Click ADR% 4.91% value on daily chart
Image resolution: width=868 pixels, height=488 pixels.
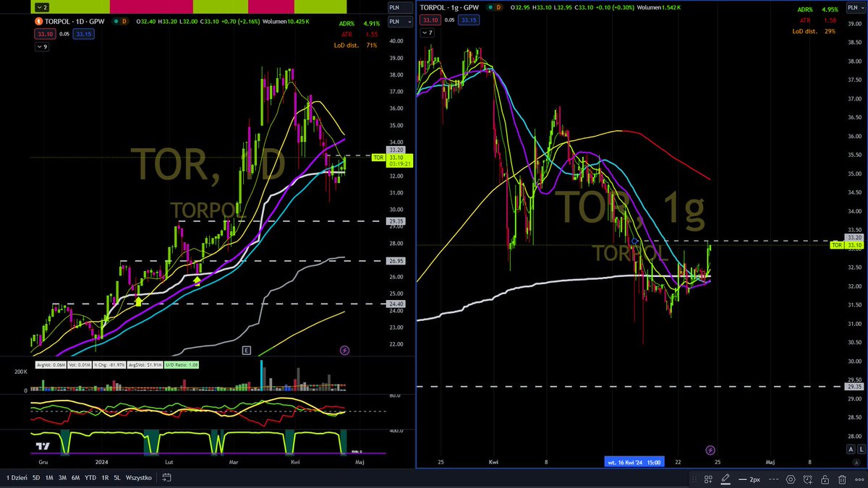372,23
